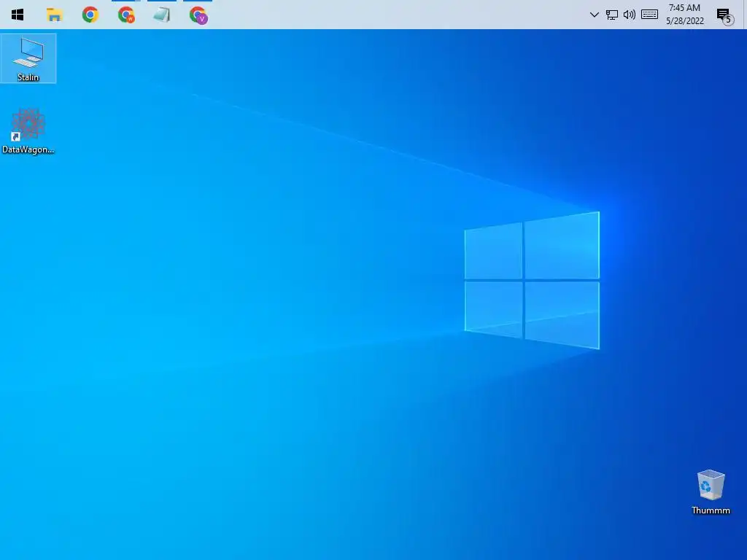This screenshot has width=747, height=560.
Task: Open the touch keyboard from the tray
Action: 649,15
